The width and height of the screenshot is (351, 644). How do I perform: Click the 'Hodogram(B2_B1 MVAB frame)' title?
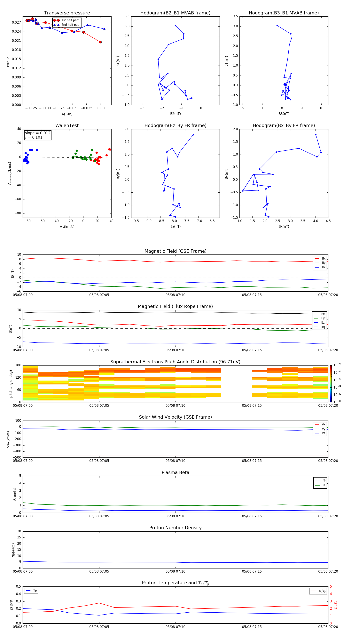pos(175,13)
